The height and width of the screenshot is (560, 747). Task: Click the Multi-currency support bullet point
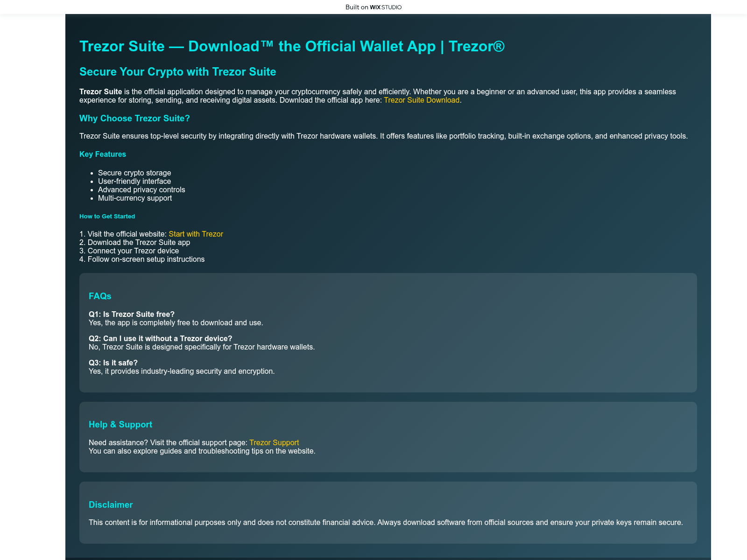point(135,198)
